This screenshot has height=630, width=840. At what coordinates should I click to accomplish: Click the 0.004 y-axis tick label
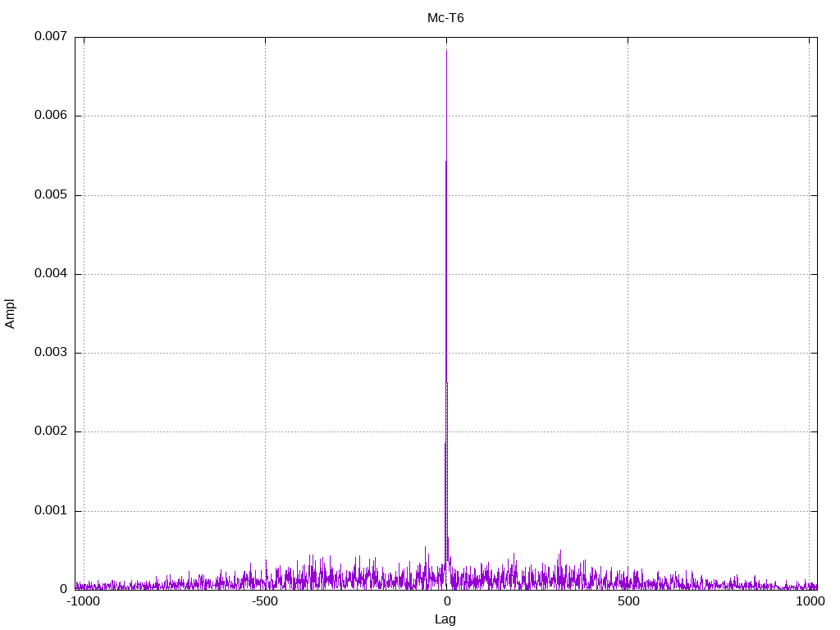(x=51, y=273)
